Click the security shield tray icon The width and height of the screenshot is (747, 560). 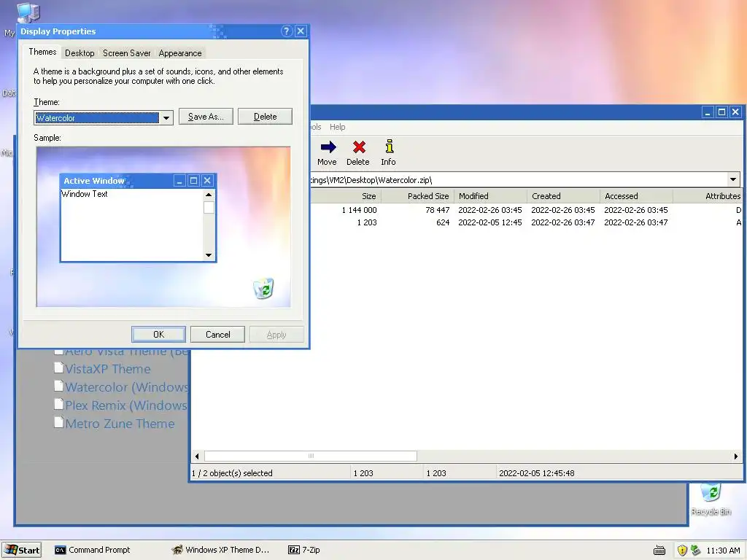click(682, 551)
